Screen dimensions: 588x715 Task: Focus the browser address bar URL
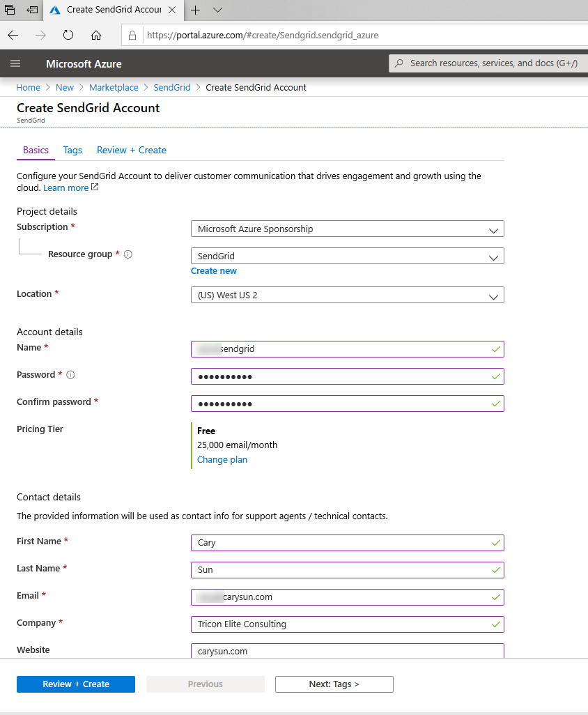[263, 35]
